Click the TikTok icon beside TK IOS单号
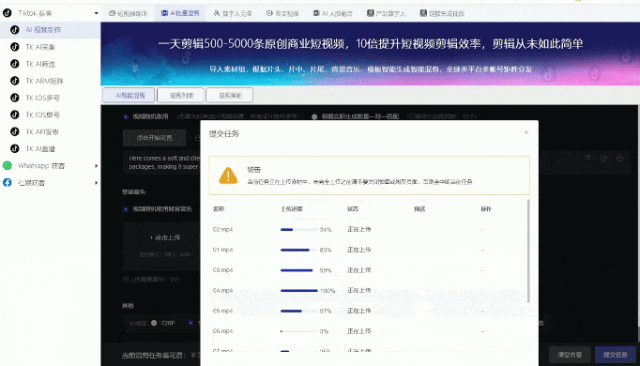This screenshot has width=640, height=366. point(15,115)
